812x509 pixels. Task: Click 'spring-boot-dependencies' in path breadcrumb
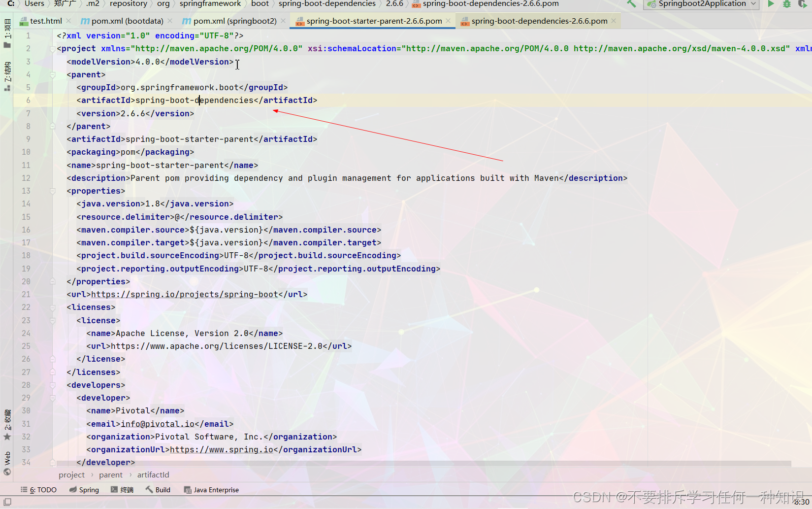click(327, 3)
